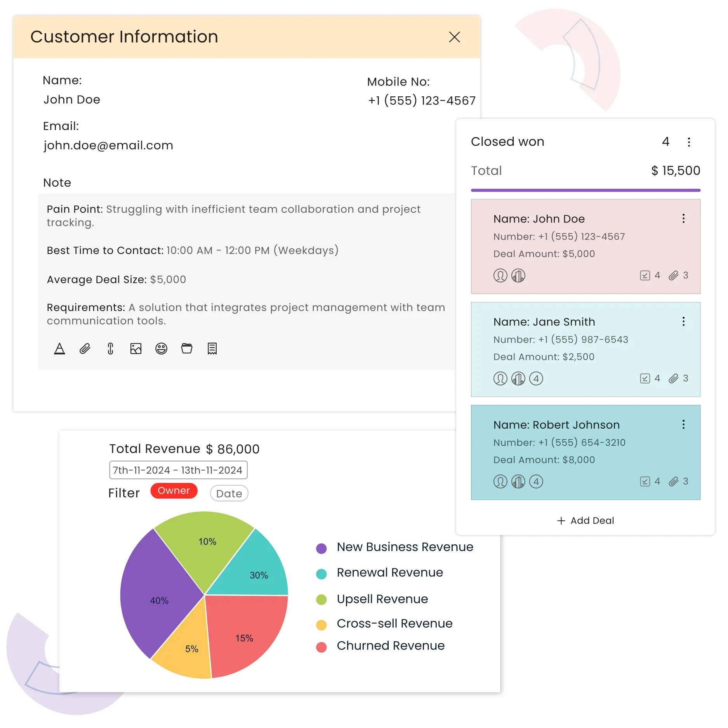Click the Average Deal Size $5,000 value
Viewport: 728px width, 728px height.
168,280
